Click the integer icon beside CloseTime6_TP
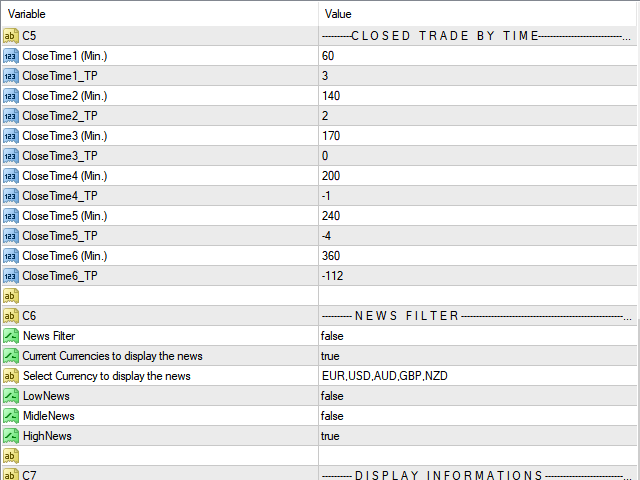The width and height of the screenshot is (640, 480). pos(11,276)
